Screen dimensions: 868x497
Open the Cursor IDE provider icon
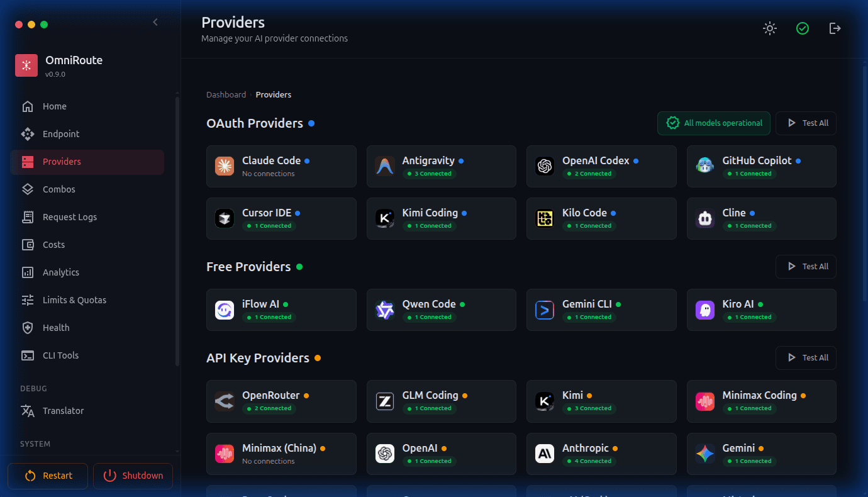(x=225, y=218)
